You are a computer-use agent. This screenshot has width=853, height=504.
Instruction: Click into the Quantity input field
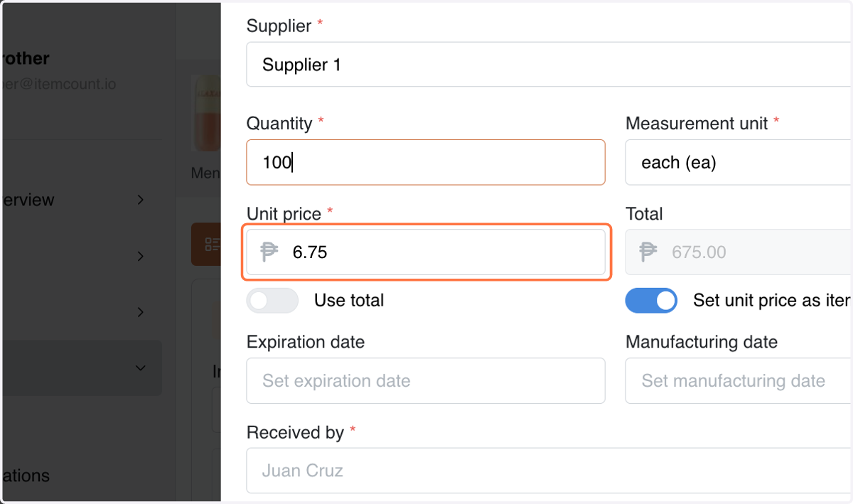click(426, 162)
